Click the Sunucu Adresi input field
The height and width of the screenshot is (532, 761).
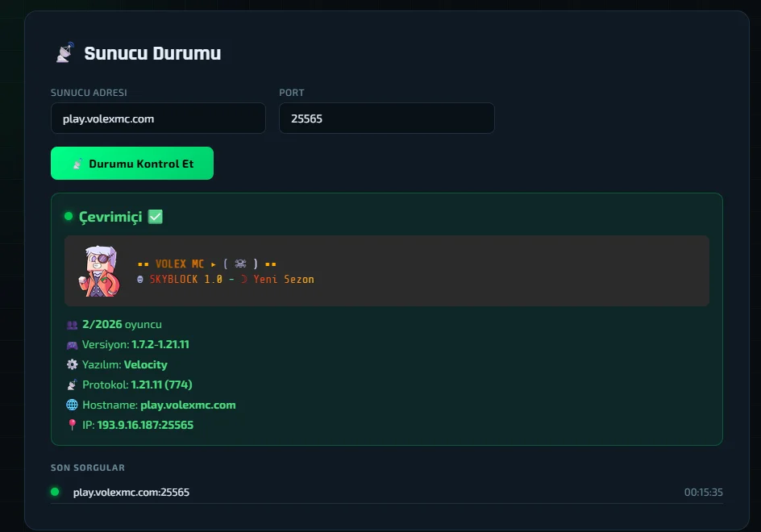158,118
